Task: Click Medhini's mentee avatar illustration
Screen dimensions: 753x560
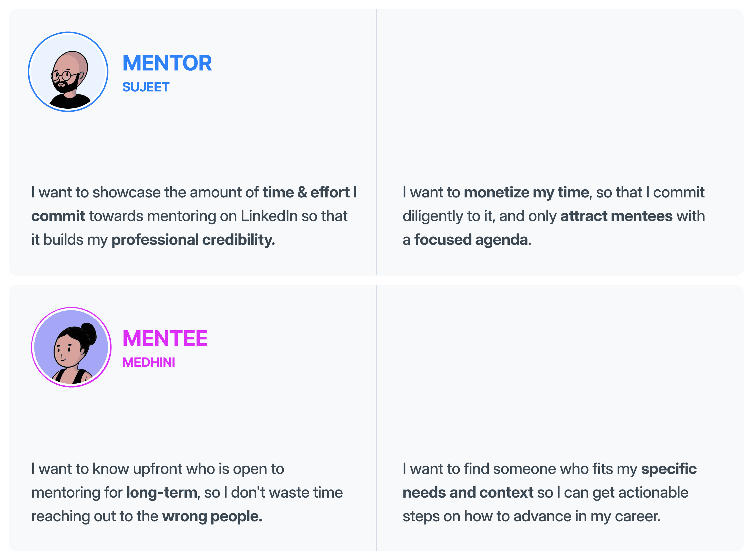Action: (x=71, y=347)
